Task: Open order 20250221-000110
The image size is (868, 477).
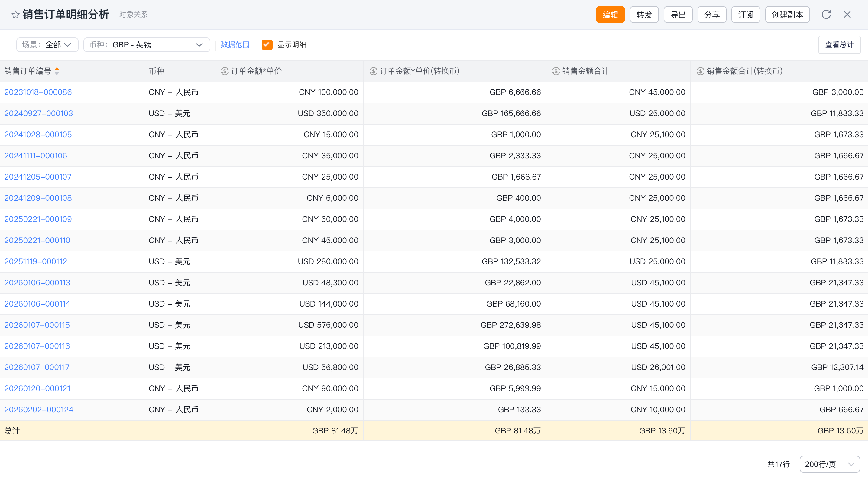Action: [37, 240]
